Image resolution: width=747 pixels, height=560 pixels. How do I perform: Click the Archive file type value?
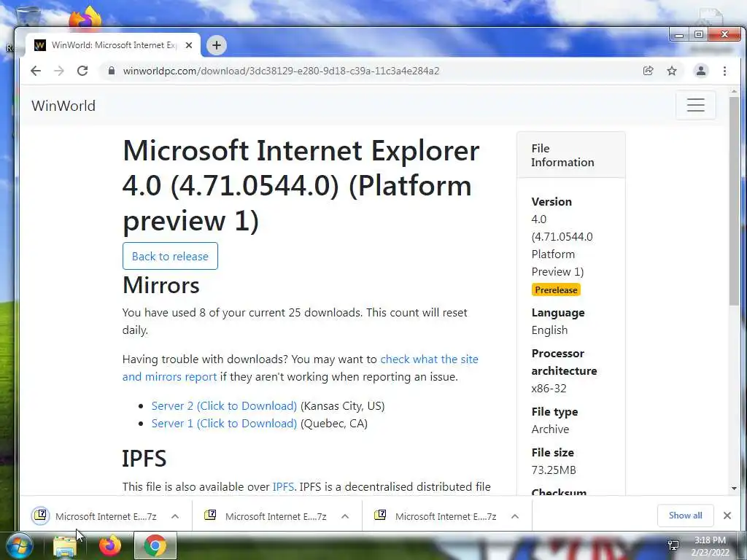(550, 429)
